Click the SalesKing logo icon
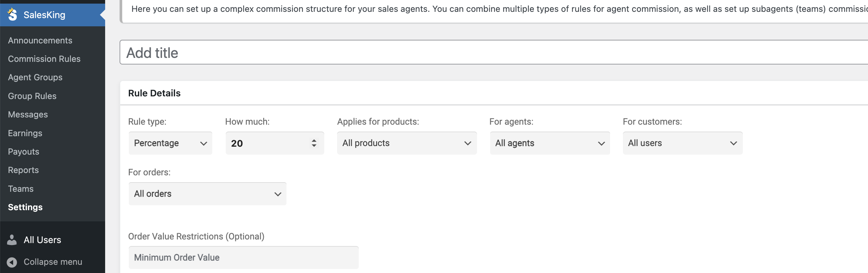This screenshot has width=868, height=273. (x=12, y=14)
